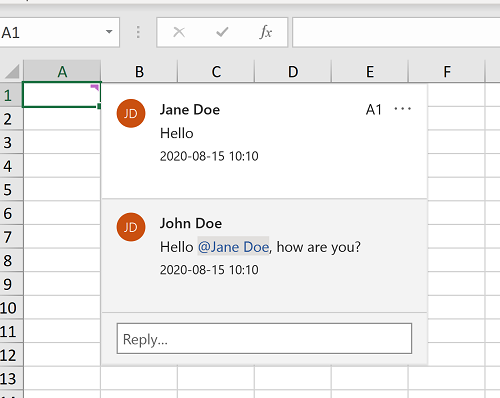Select column A header
500x398 pixels.
click(x=62, y=71)
